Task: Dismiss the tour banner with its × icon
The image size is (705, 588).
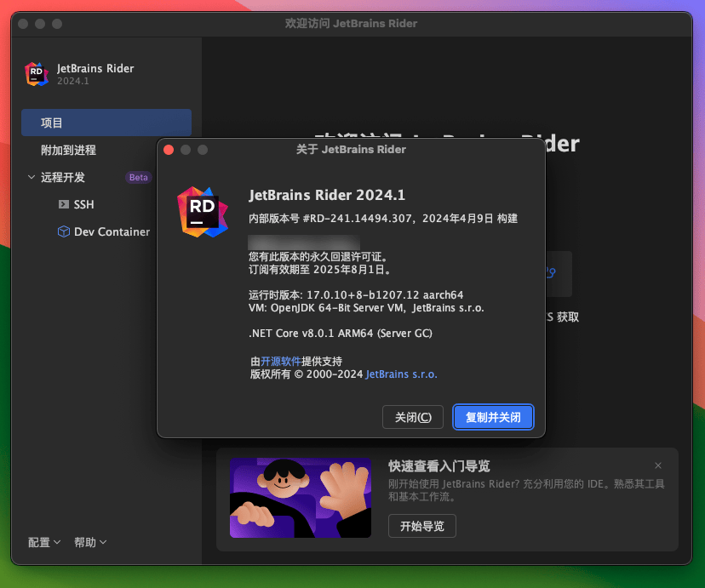Action: pos(658,465)
